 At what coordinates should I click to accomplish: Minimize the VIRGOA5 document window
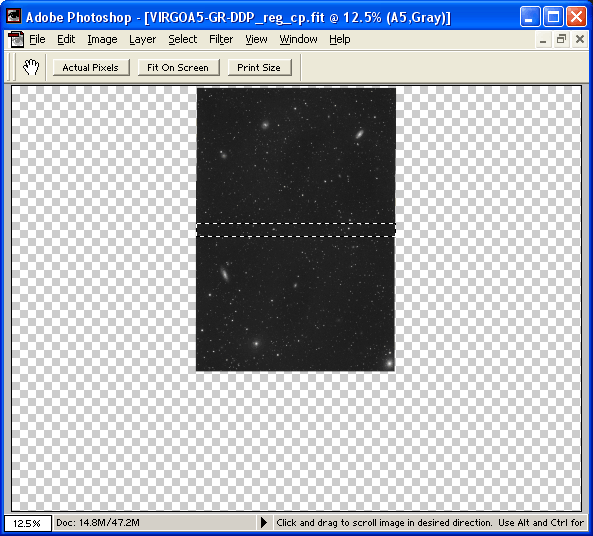pos(543,39)
